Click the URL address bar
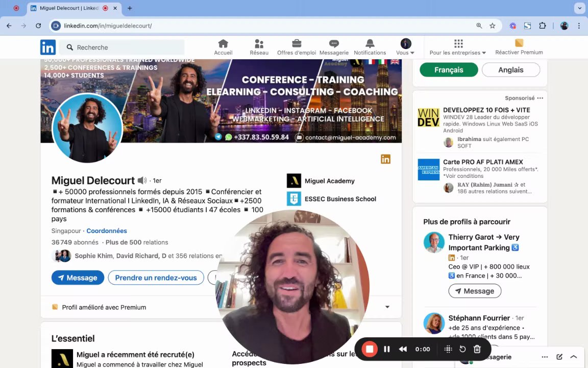The width and height of the screenshot is (588, 368). (262, 26)
